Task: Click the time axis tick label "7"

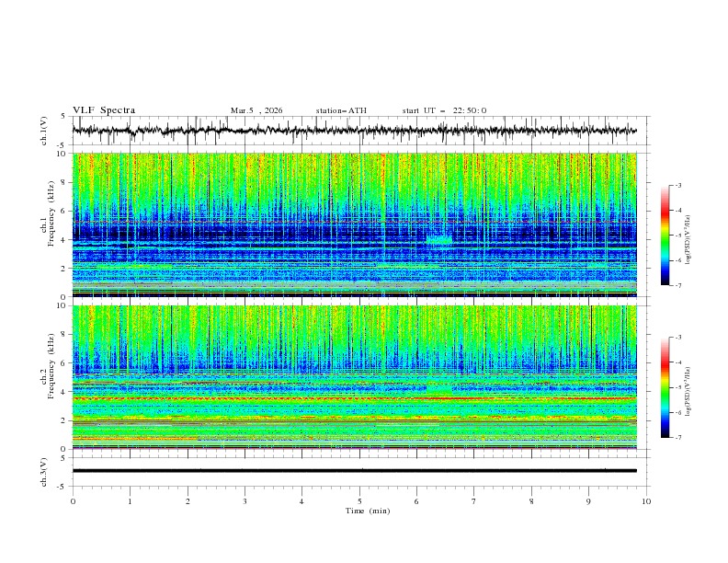Action: point(474,501)
